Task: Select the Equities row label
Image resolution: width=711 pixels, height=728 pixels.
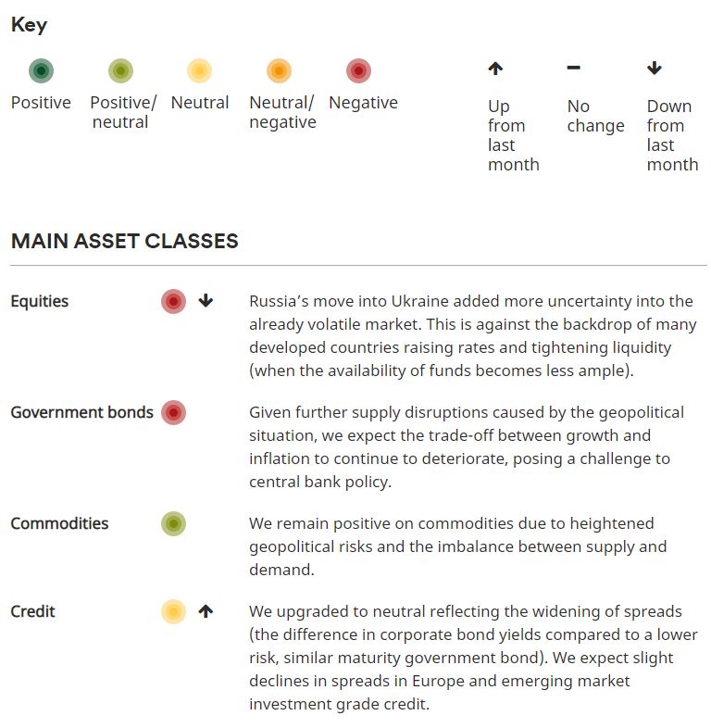Action: tap(40, 302)
